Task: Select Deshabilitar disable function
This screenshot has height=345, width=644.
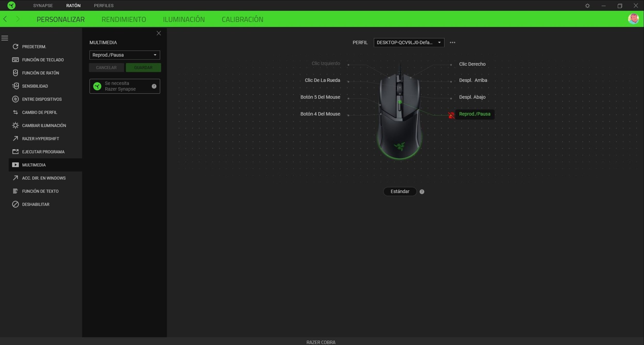Action: click(36, 204)
